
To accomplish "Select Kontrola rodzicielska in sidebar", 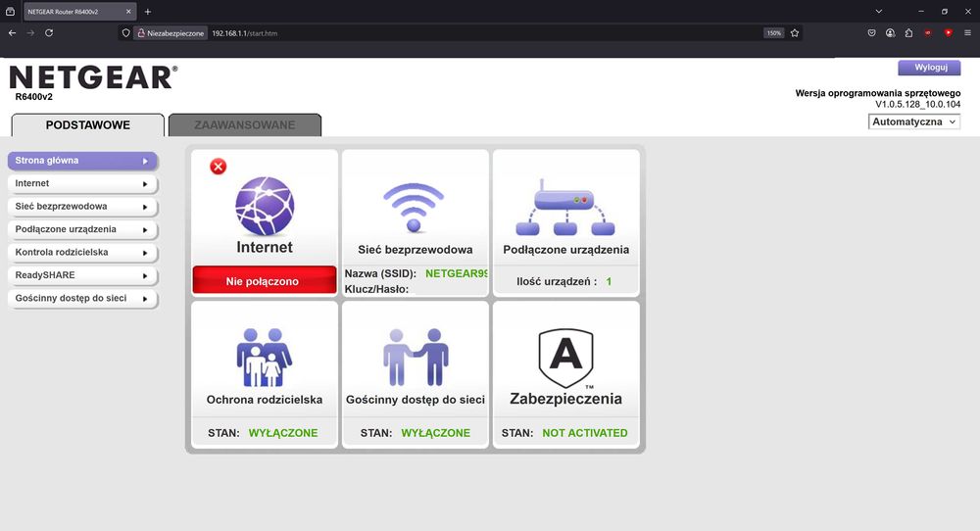I will pyautogui.click(x=82, y=253).
